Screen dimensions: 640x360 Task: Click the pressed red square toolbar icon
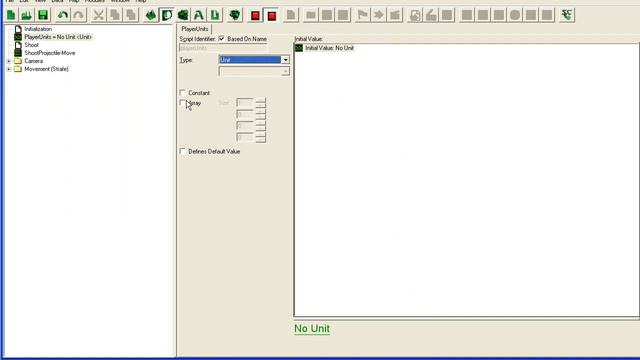coord(271,16)
